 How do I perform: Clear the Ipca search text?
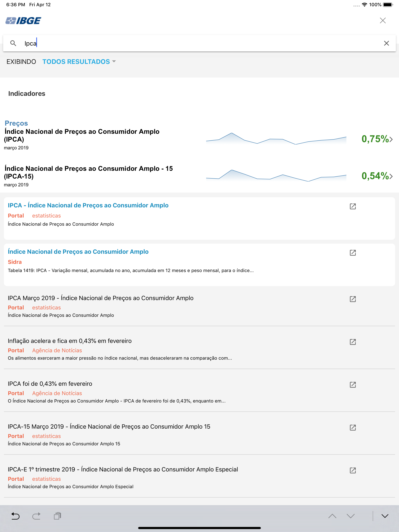[386, 43]
